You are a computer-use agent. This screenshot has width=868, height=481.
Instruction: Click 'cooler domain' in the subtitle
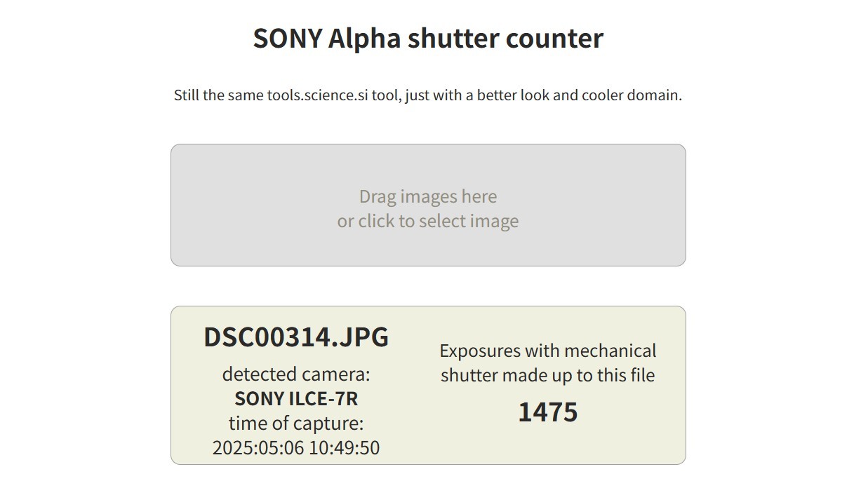[632, 95]
